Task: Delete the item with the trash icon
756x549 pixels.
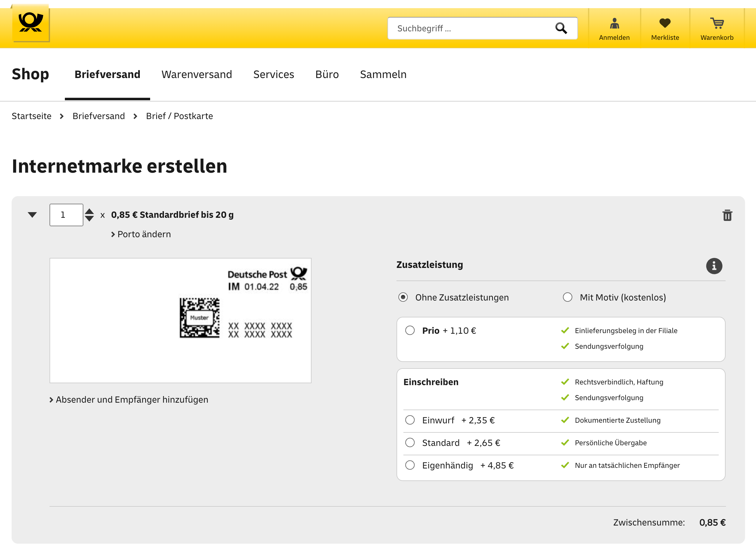Action: tap(727, 215)
